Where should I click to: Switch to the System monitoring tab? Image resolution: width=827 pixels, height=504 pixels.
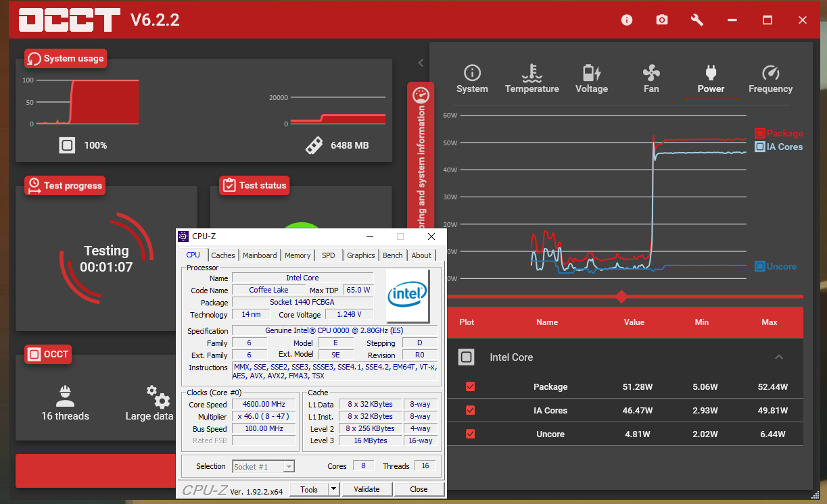(x=472, y=80)
